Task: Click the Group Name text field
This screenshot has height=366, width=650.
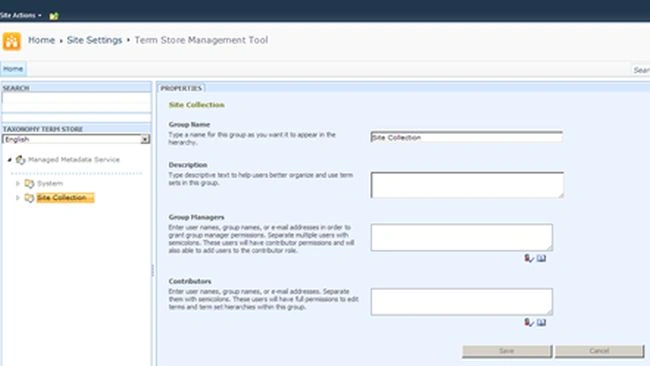Action: point(467,137)
